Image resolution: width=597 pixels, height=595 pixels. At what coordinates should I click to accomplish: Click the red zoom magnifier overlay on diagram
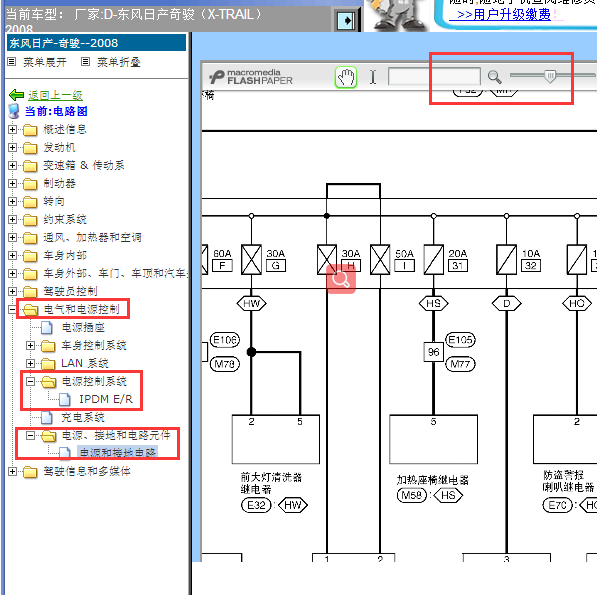pyautogui.click(x=341, y=279)
